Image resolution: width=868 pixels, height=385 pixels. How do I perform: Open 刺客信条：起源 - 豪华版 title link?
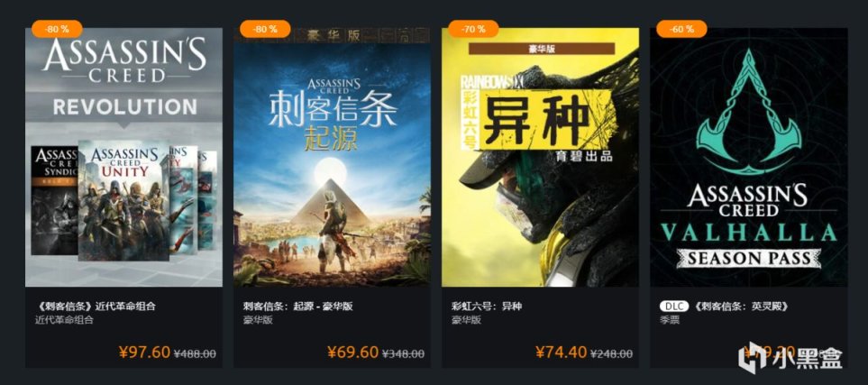click(x=297, y=307)
